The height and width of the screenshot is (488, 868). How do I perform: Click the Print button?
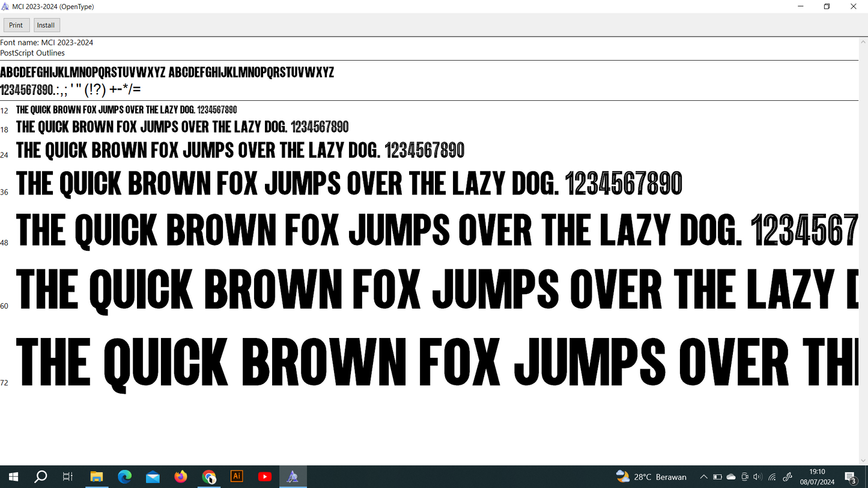click(x=16, y=25)
